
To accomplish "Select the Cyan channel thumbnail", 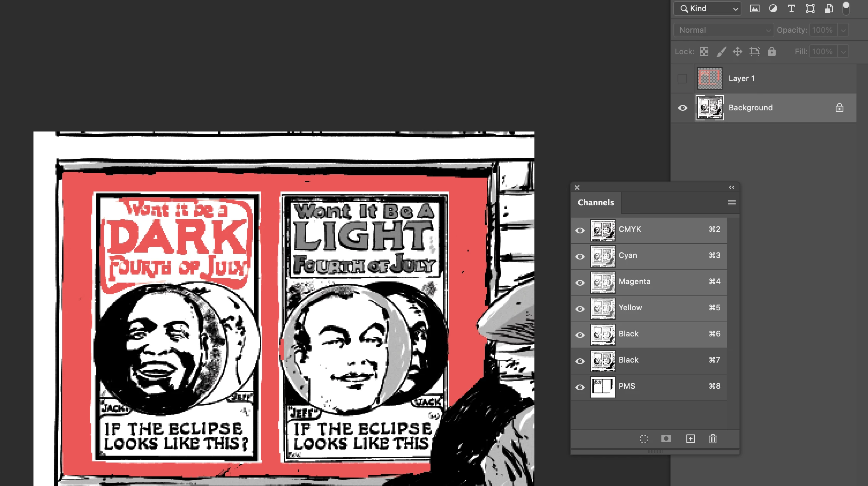I will [x=603, y=256].
